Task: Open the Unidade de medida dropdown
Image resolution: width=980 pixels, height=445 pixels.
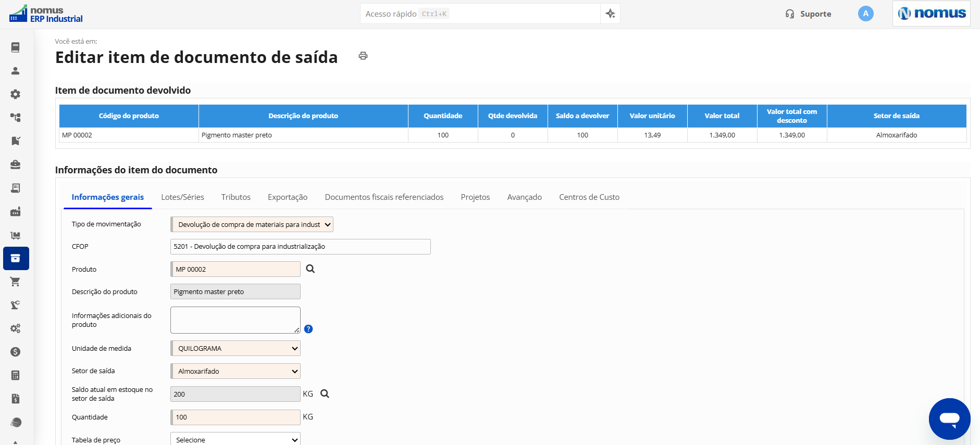Action: click(x=235, y=348)
